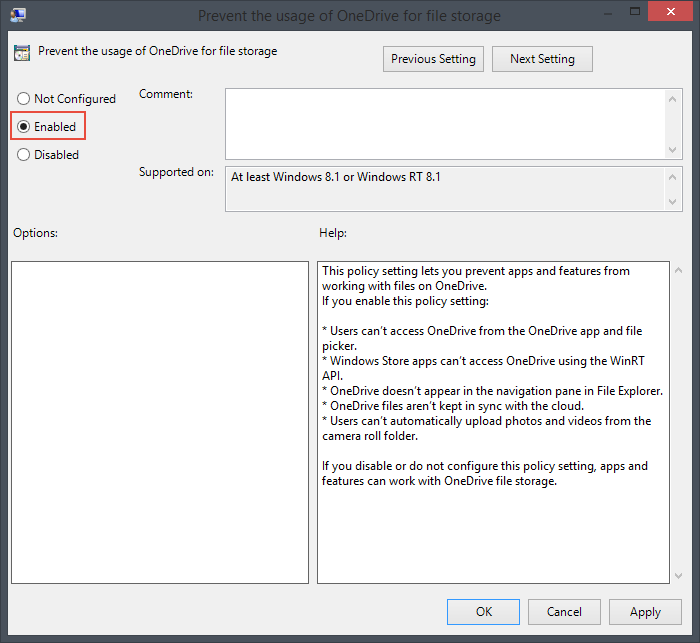The image size is (700, 643).
Task: Click the 'Comment:' label
Action: pos(166,94)
